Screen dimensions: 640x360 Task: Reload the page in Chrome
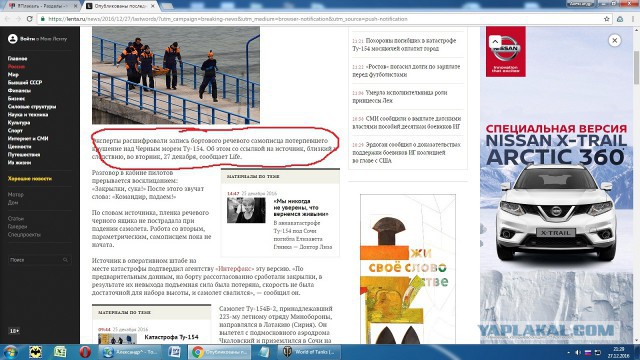tap(29, 19)
